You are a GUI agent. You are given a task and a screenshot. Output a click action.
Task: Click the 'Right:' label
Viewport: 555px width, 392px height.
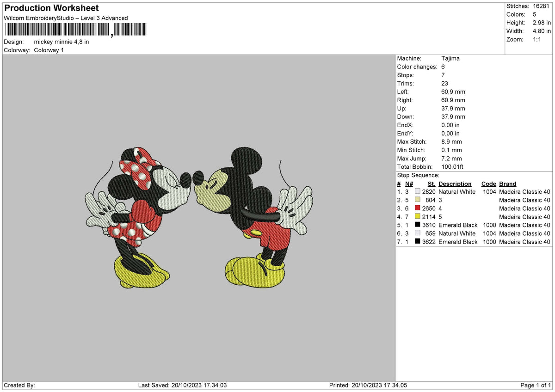405,100
